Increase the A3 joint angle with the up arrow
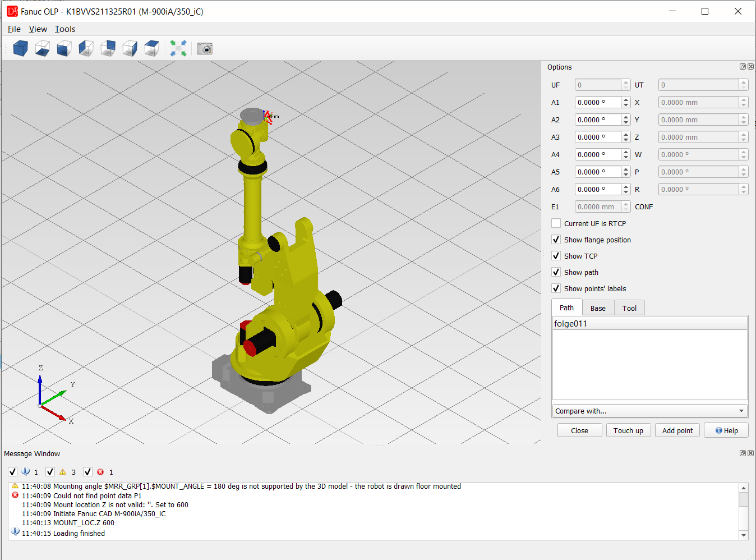Image resolution: width=756 pixels, height=560 pixels. coord(626,134)
